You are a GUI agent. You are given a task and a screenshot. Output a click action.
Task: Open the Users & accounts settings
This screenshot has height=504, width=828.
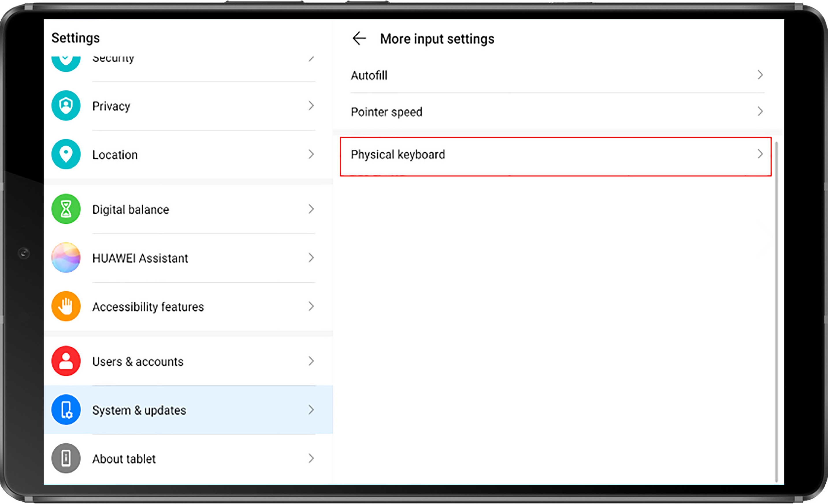[x=189, y=361]
